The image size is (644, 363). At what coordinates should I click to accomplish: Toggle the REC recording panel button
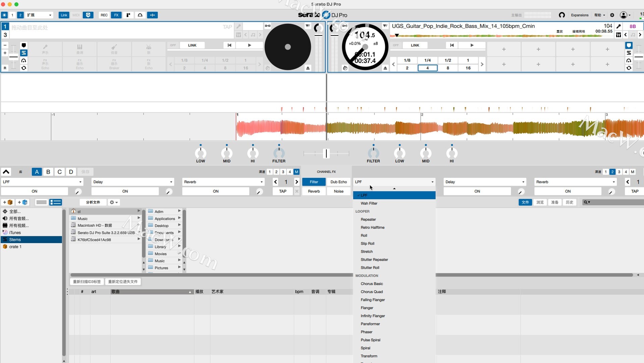point(104,15)
